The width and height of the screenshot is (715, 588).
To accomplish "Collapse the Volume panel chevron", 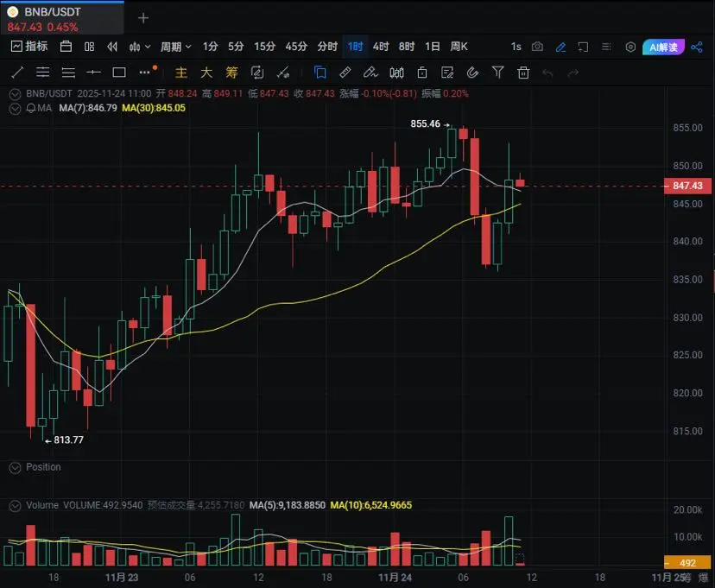I will [15, 505].
